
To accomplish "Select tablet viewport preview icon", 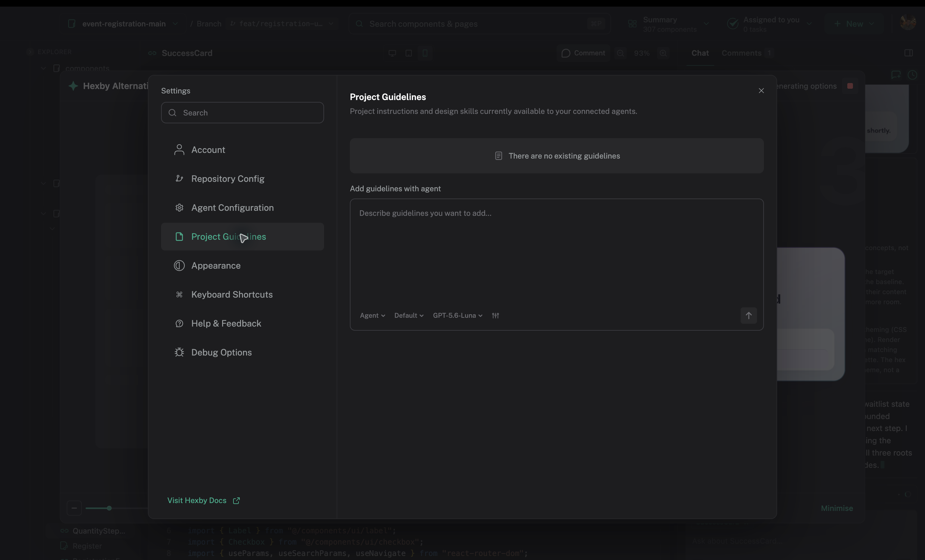I will coord(408,53).
